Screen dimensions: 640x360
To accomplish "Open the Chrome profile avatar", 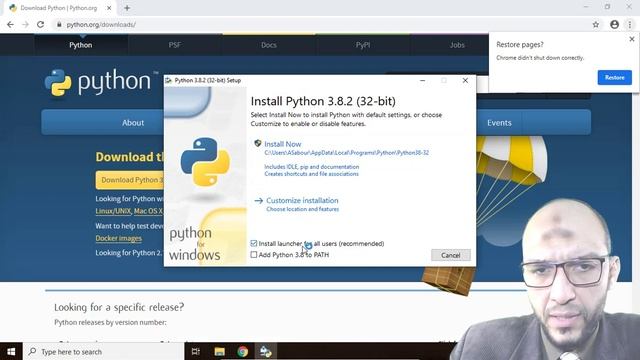I will pos(614,24).
